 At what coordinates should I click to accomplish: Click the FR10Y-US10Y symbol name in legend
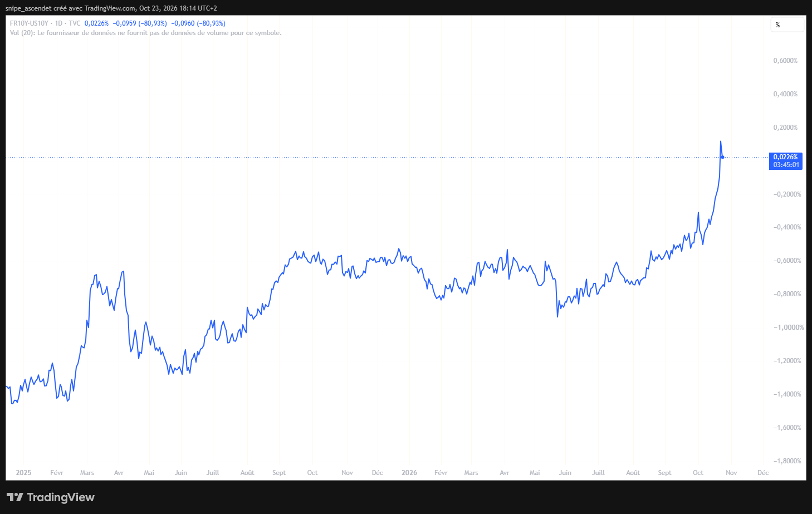pos(29,23)
